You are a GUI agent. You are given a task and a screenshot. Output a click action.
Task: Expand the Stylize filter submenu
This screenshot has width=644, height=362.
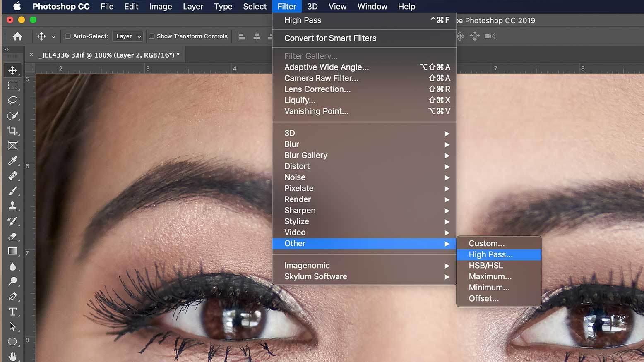click(364, 221)
